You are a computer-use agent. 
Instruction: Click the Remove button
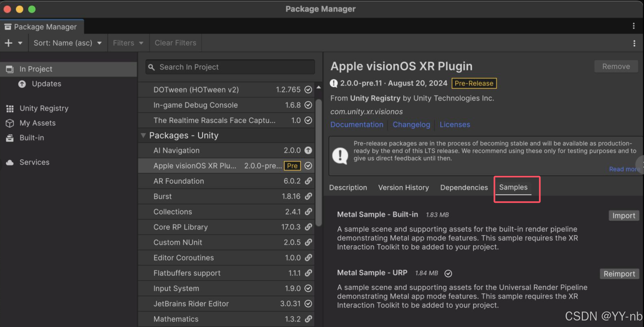[x=616, y=66]
